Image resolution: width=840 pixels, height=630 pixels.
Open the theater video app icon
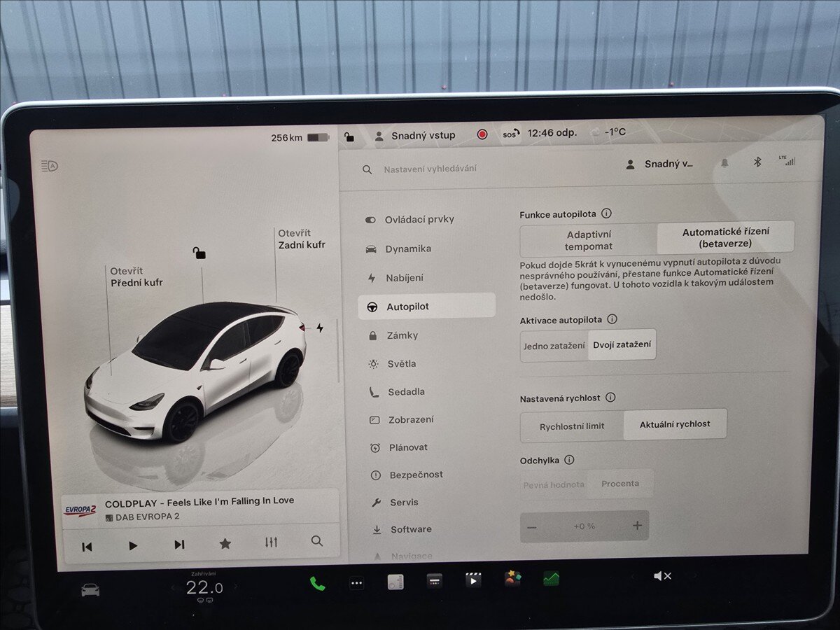[x=473, y=580]
